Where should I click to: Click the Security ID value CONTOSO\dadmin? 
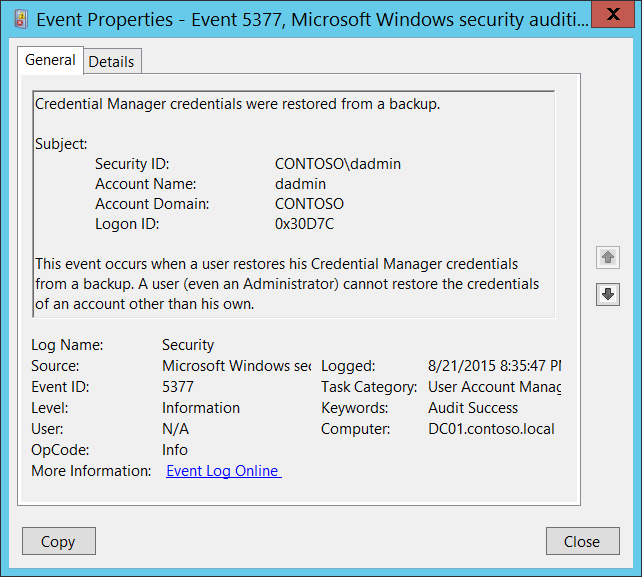coord(338,164)
